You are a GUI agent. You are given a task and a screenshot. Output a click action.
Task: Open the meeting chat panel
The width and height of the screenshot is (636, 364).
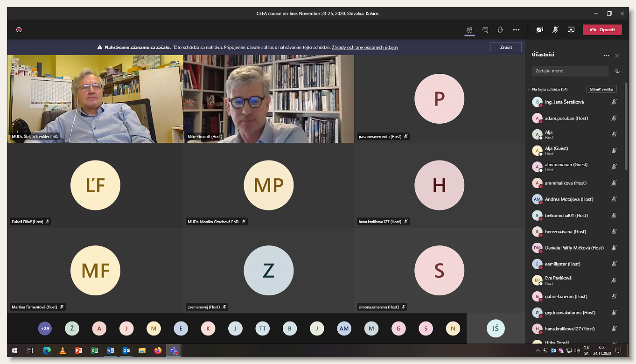pos(485,30)
